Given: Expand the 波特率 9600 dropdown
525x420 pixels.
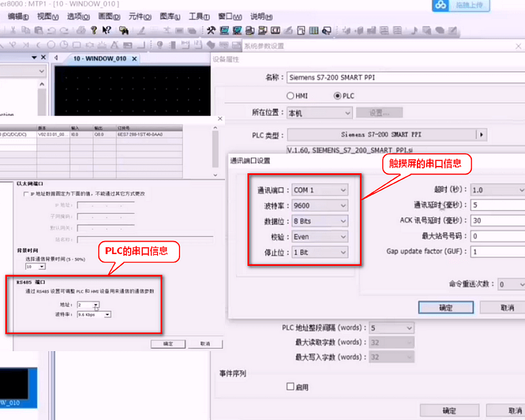Looking at the screenshot, I should (320, 206).
